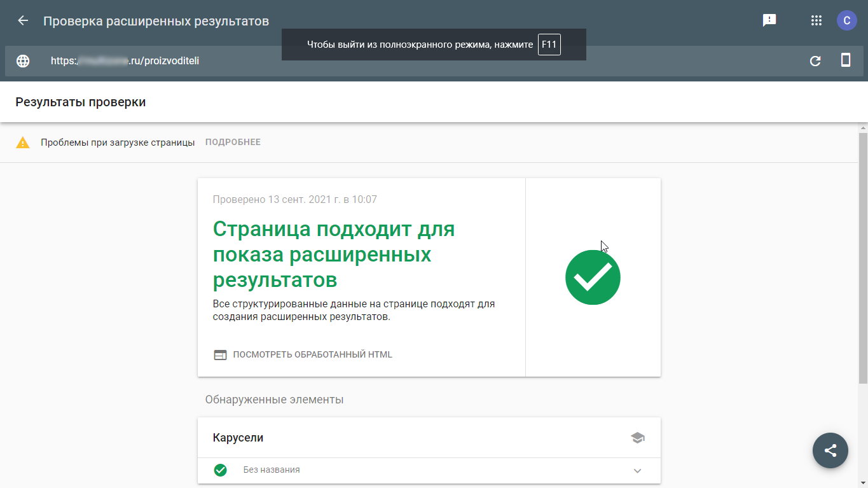Click the globe icon beside URL
Image resolution: width=868 pixels, height=488 pixels.
coord(23,61)
